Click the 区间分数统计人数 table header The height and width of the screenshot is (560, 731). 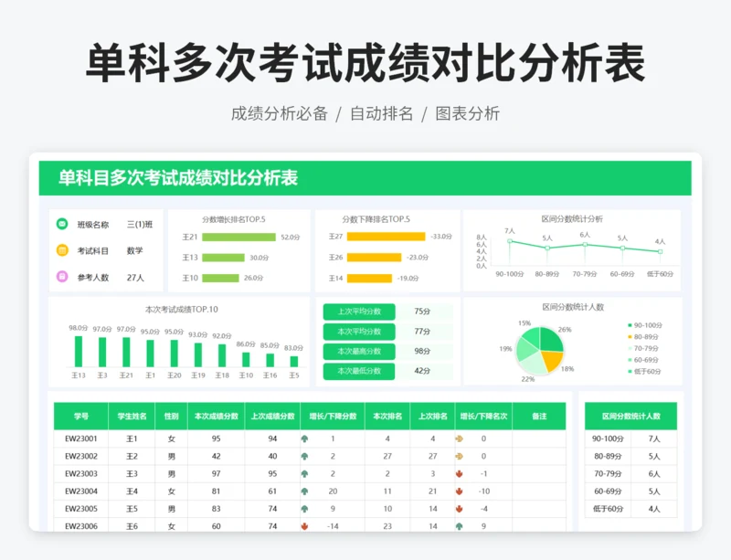point(630,416)
